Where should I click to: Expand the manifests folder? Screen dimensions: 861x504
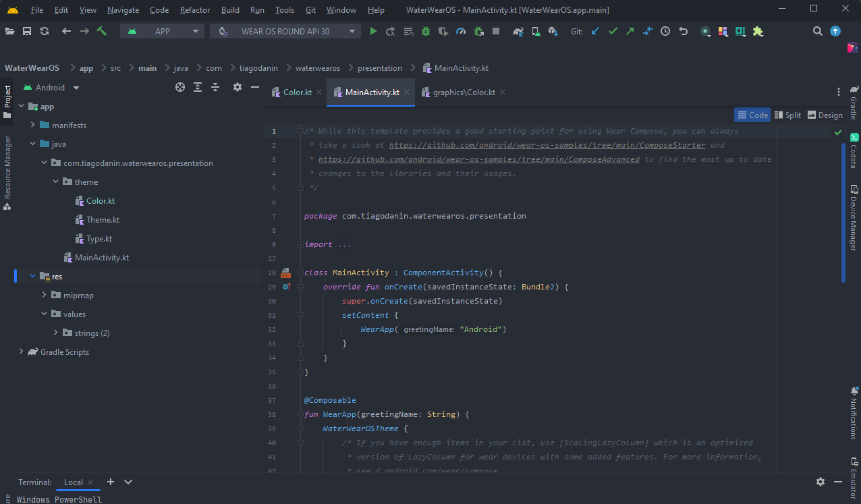[x=32, y=125]
